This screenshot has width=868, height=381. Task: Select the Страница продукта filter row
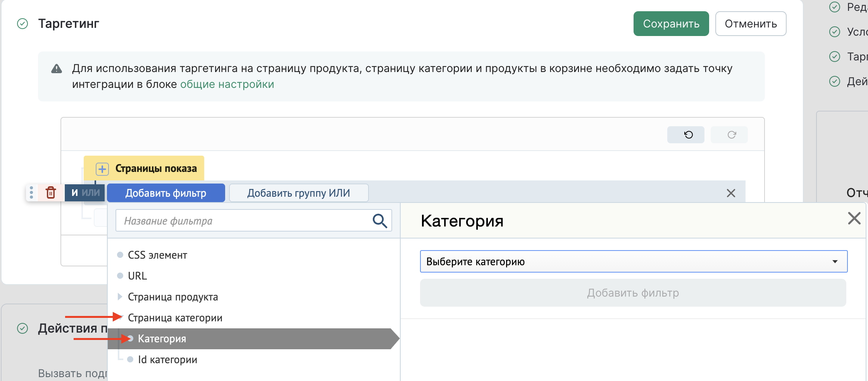[173, 297]
